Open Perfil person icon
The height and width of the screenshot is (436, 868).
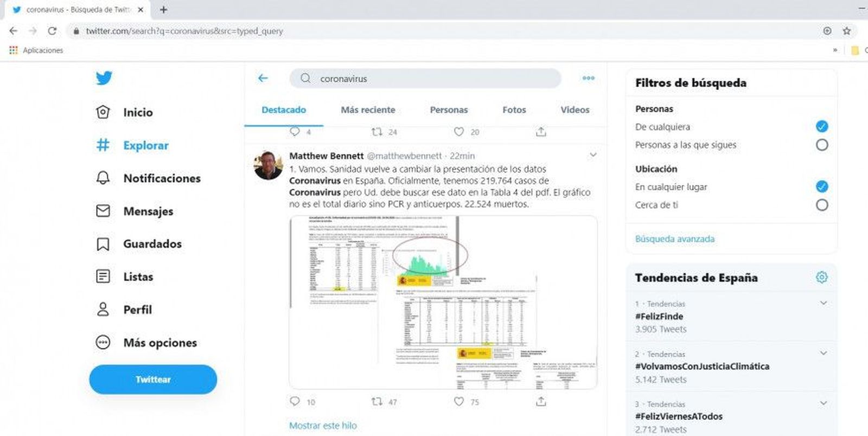(x=103, y=310)
